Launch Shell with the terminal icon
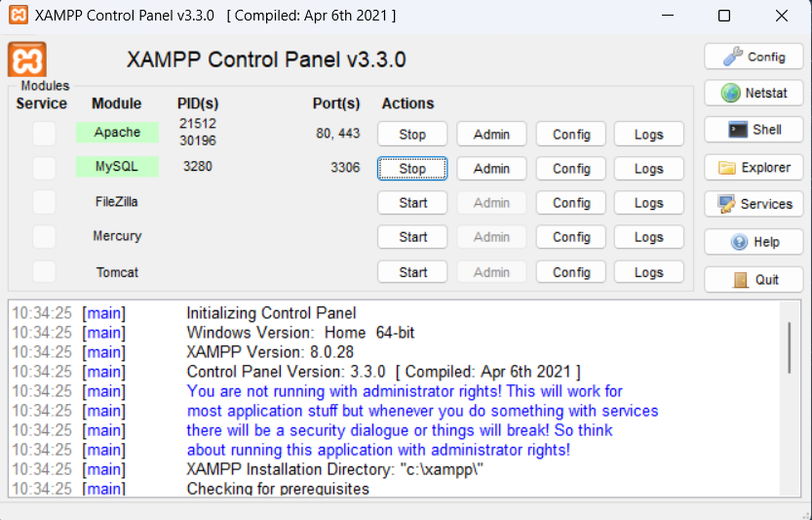 coord(754,130)
